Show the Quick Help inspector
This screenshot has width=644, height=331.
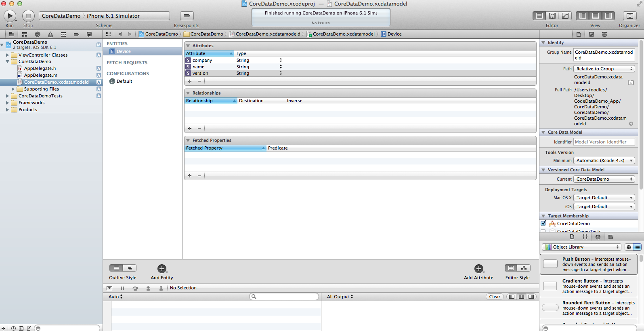pos(592,34)
